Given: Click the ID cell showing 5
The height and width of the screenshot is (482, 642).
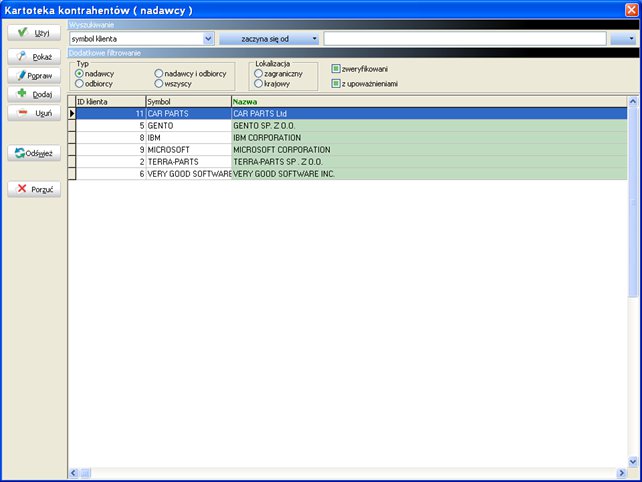Looking at the screenshot, I should [x=111, y=126].
